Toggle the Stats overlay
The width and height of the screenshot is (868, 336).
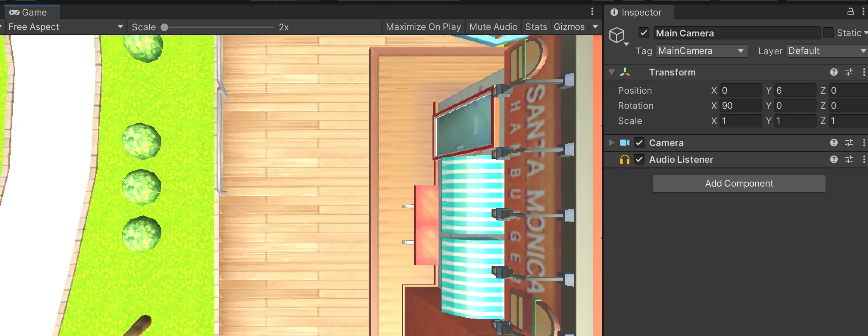click(536, 27)
